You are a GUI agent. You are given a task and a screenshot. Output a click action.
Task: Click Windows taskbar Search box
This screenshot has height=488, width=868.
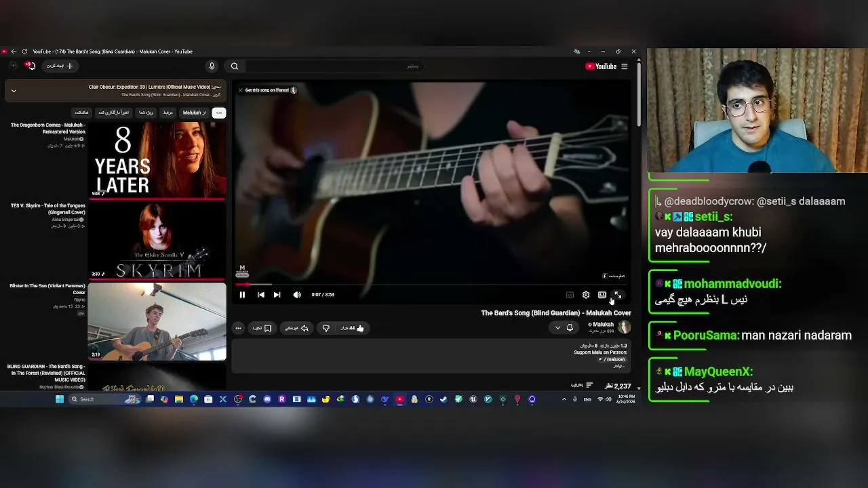tap(105, 399)
